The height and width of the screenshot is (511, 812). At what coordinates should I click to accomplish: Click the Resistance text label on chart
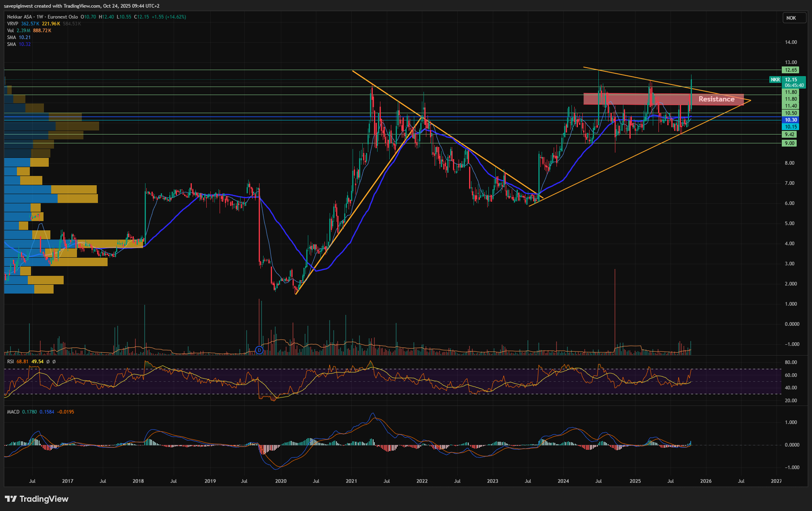(x=716, y=99)
